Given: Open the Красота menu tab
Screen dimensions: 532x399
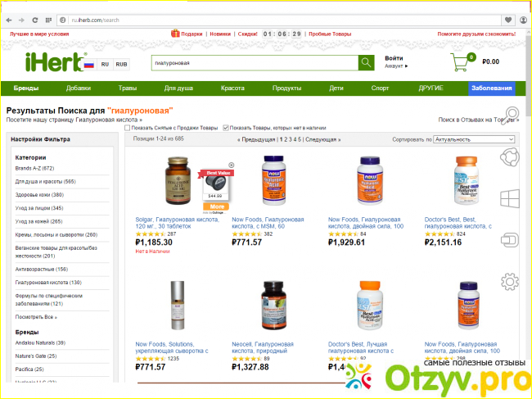Looking at the screenshot, I should tap(232, 88).
